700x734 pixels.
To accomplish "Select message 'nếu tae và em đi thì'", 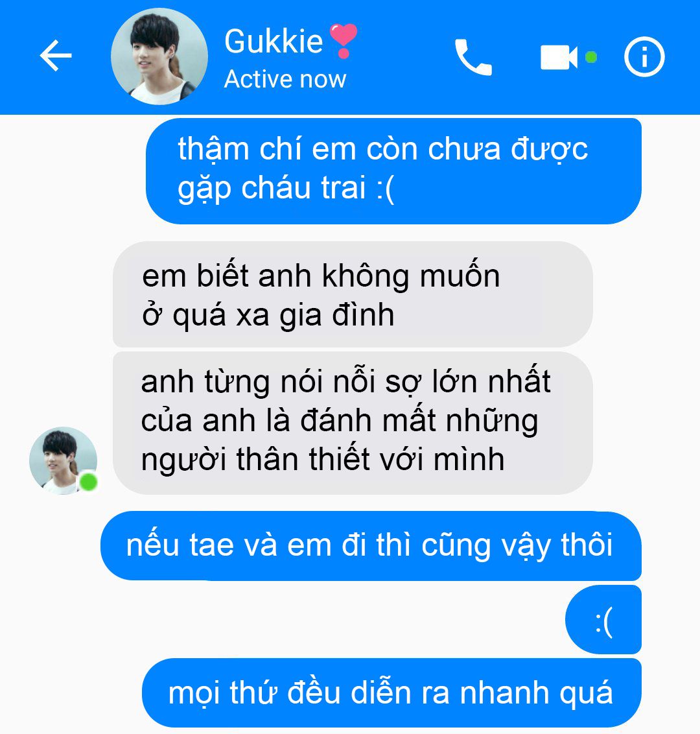I will (371, 546).
